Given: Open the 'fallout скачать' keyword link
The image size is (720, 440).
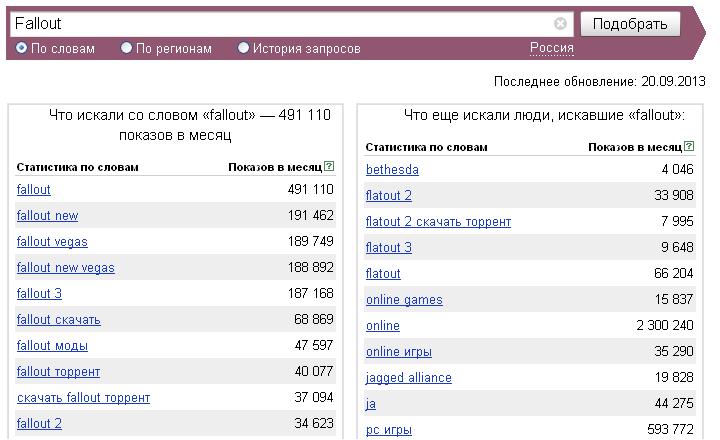Looking at the screenshot, I should click(x=58, y=320).
